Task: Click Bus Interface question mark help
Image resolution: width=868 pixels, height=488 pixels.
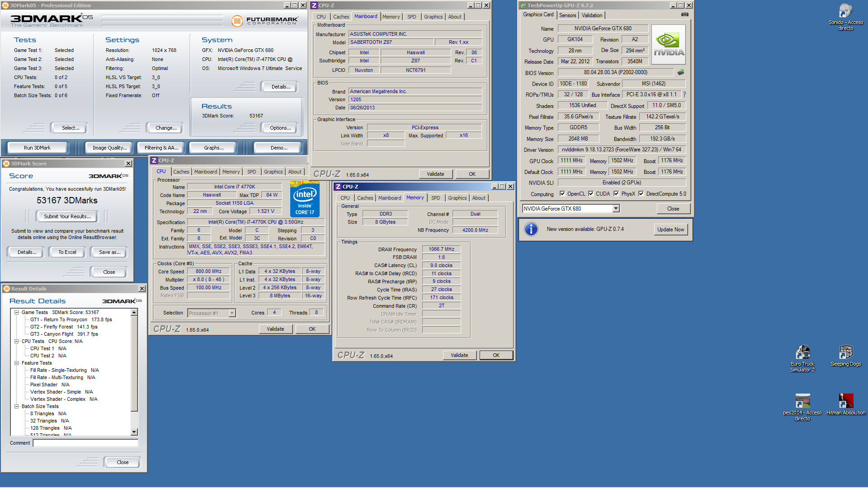Action: pyautogui.click(x=684, y=94)
